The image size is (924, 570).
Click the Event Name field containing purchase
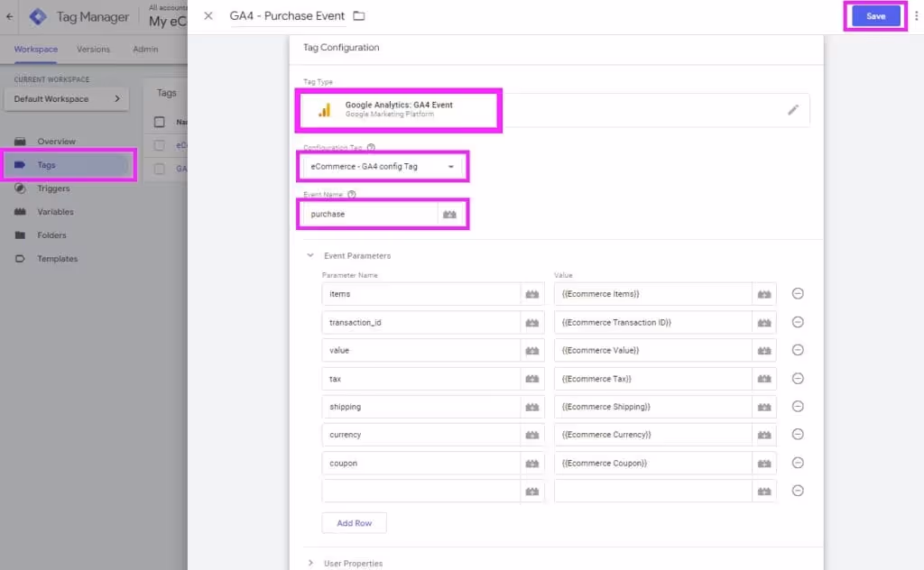click(370, 215)
